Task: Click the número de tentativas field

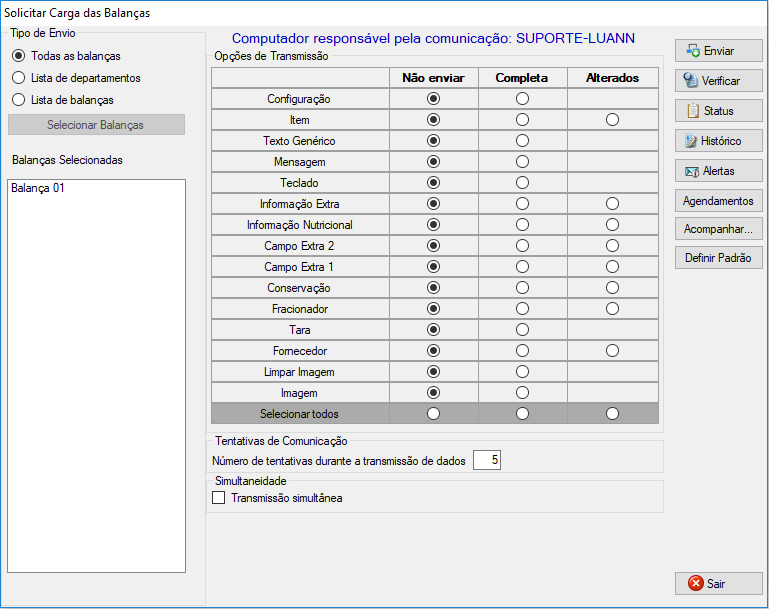Action: click(x=487, y=460)
